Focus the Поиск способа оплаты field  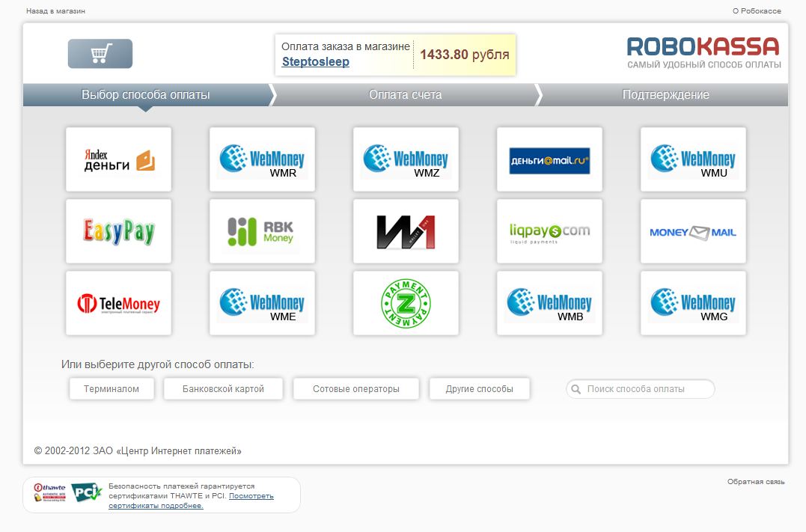coord(641,389)
